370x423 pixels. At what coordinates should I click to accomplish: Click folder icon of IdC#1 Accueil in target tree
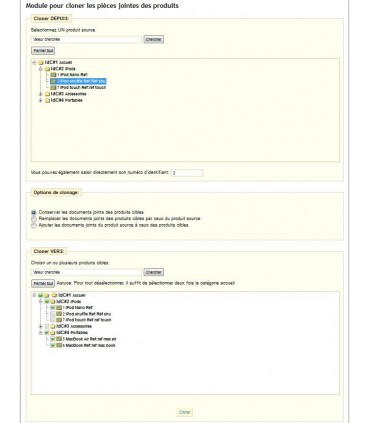(x=54, y=295)
